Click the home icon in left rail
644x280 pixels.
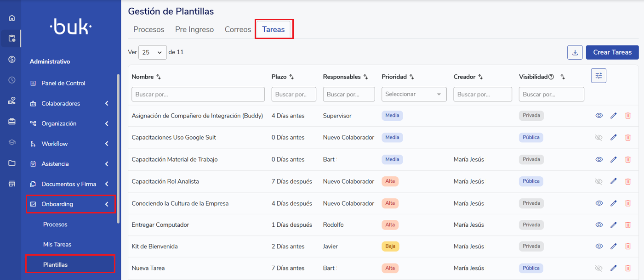tap(12, 18)
